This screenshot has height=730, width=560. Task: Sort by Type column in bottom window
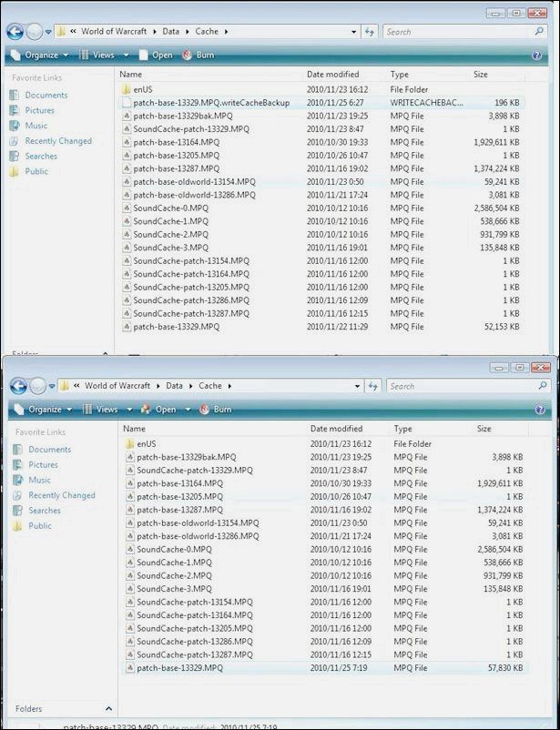click(x=403, y=429)
